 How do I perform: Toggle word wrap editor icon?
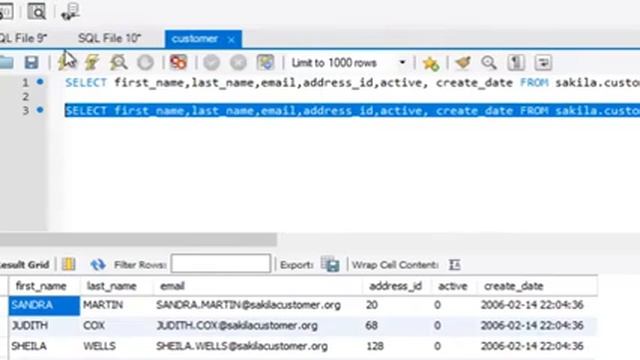(x=543, y=62)
